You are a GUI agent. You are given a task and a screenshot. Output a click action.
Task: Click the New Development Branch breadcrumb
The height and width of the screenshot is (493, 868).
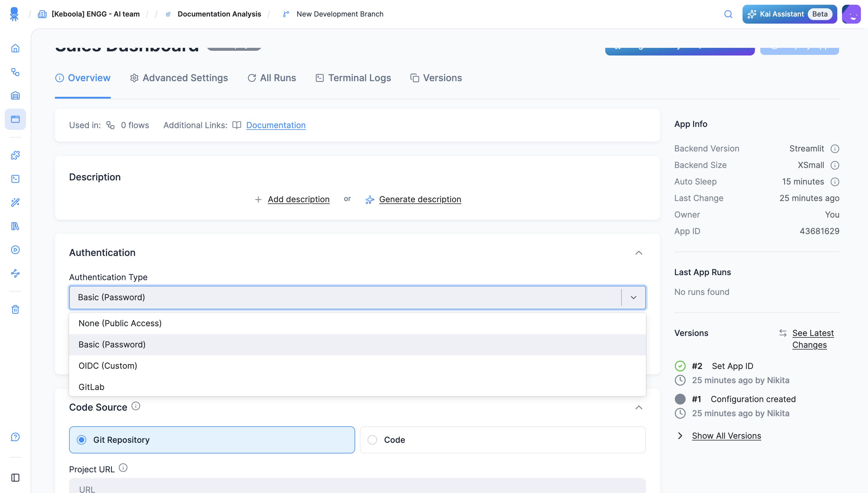coord(340,14)
